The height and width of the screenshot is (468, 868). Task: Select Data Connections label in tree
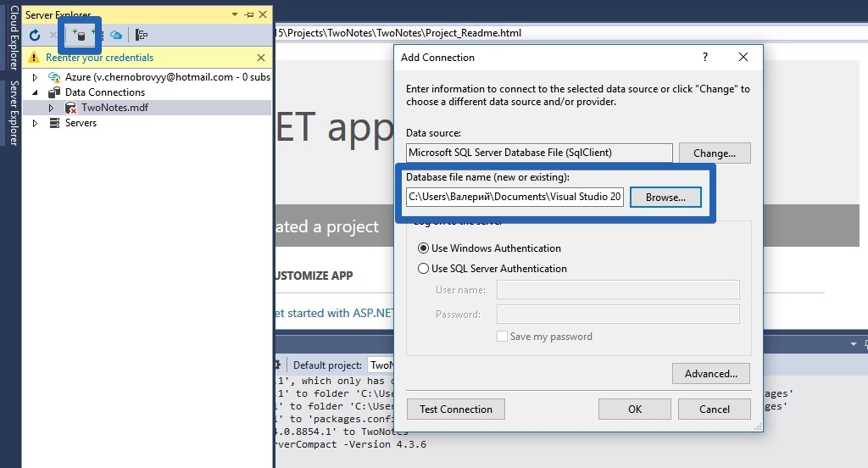point(105,92)
